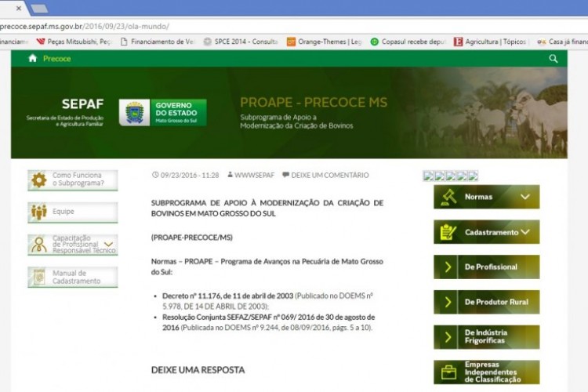Image resolution: width=588 pixels, height=392 pixels.
Task: Open the Manual de Cadastramento button
Action: (x=72, y=277)
